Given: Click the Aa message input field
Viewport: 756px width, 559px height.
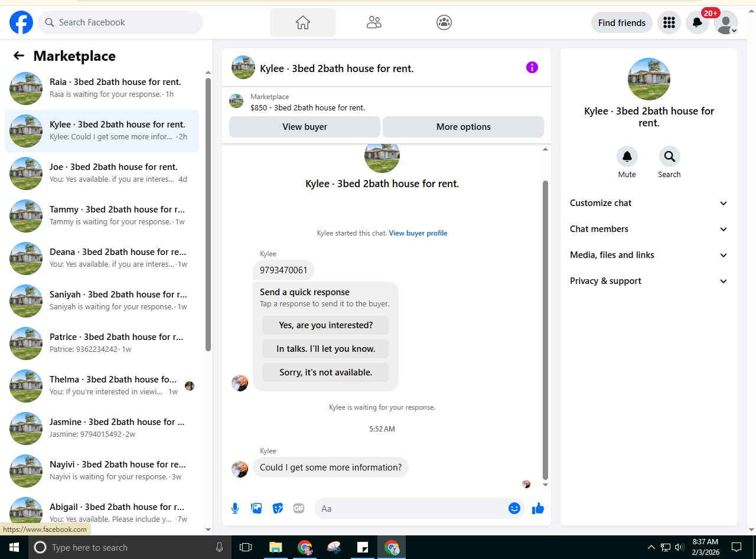Looking at the screenshot, I should click(x=412, y=508).
